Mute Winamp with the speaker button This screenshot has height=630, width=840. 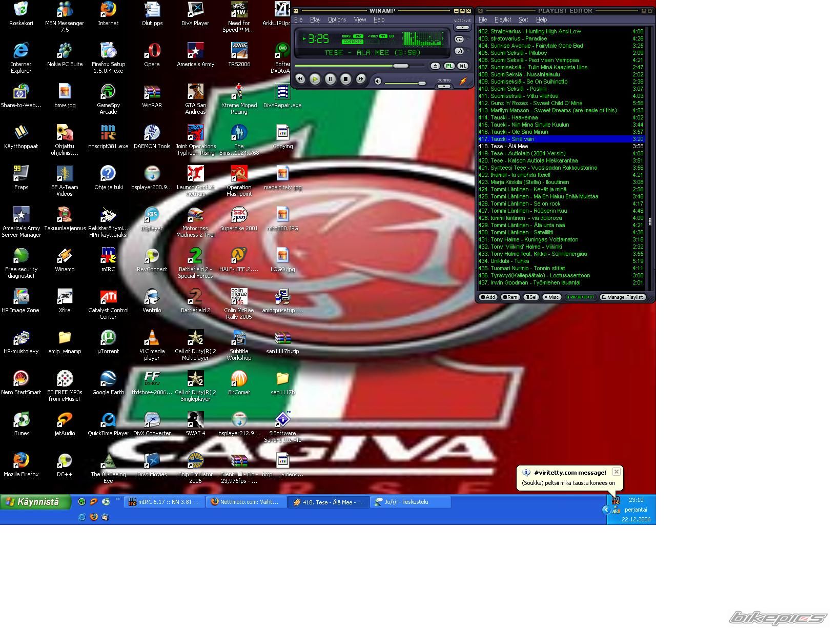[378, 81]
